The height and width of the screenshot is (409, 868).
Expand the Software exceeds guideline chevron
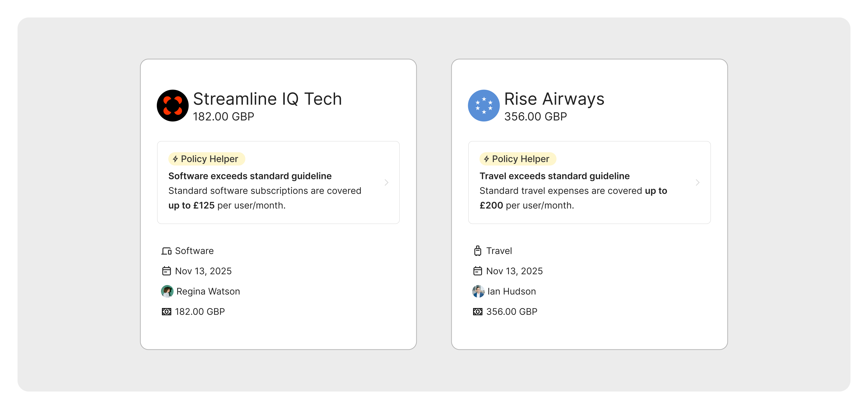[386, 182]
